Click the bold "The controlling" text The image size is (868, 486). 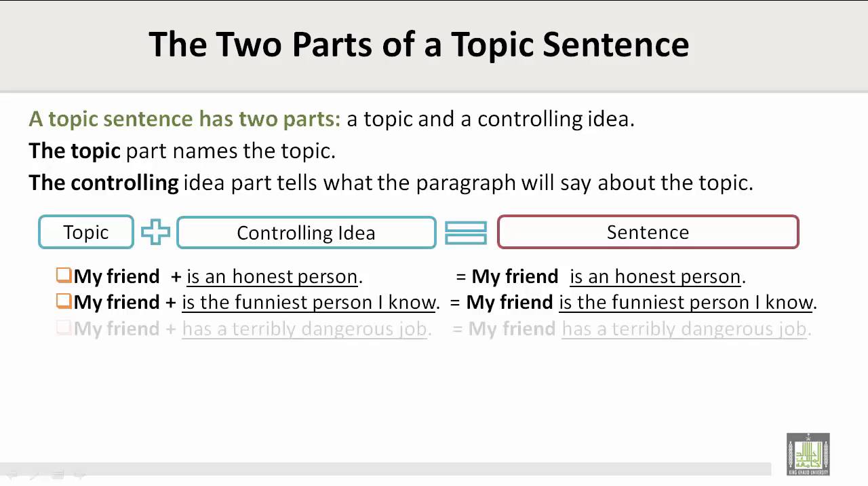coord(103,183)
